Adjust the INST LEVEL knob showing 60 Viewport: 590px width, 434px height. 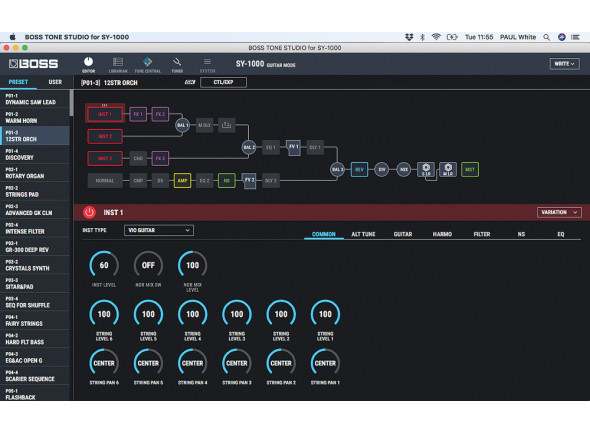pyautogui.click(x=104, y=265)
